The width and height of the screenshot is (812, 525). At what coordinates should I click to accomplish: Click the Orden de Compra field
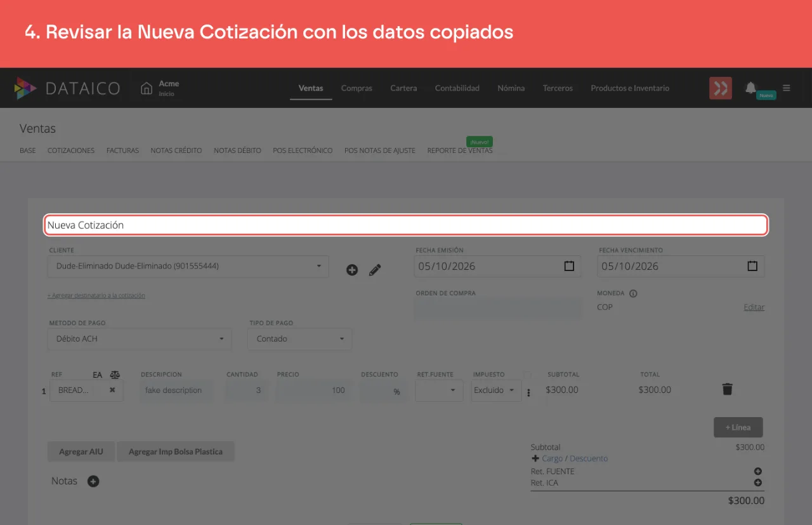[x=498, y=309]
